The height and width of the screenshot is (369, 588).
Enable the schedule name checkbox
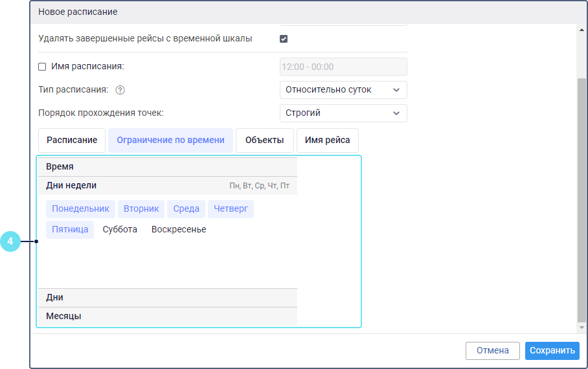(x=43, y=67)
